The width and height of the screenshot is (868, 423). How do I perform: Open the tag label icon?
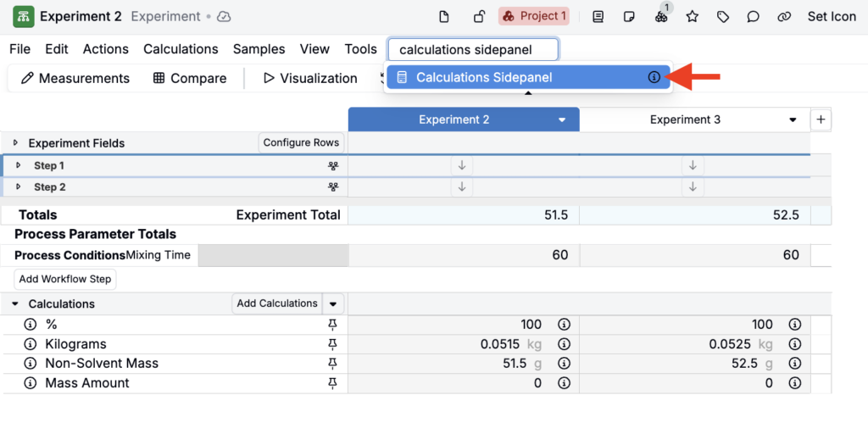point(722,17)
